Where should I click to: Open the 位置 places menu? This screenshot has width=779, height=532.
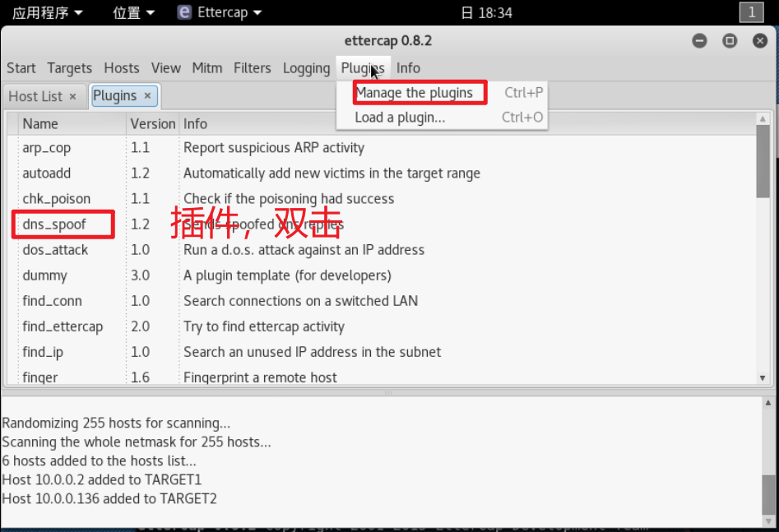click(133, 12)
